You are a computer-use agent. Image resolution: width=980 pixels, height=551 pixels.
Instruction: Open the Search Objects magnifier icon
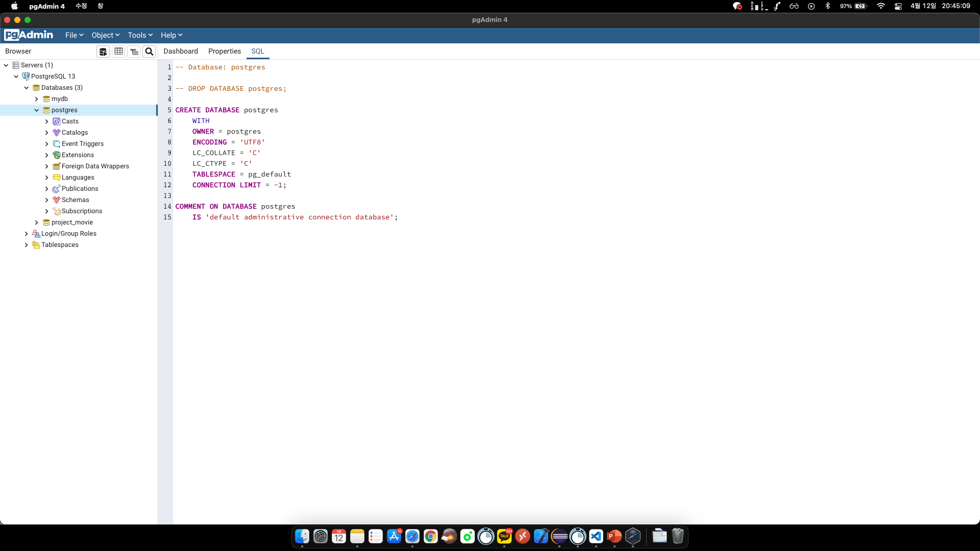pyautogui.click(x=149, y=52)
